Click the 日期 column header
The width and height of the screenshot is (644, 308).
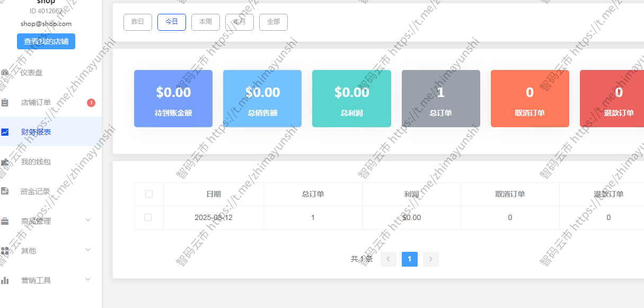coord(214,194)
